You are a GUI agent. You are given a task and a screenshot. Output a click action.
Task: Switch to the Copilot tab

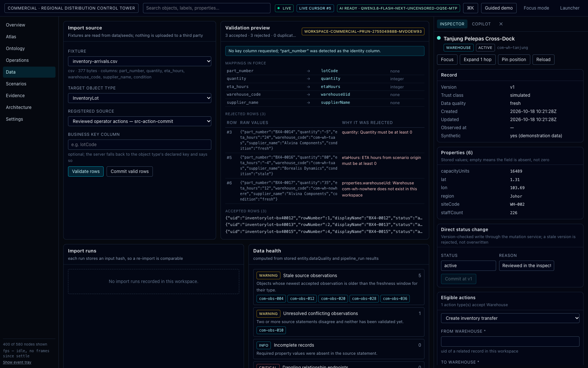coord(481,24)
